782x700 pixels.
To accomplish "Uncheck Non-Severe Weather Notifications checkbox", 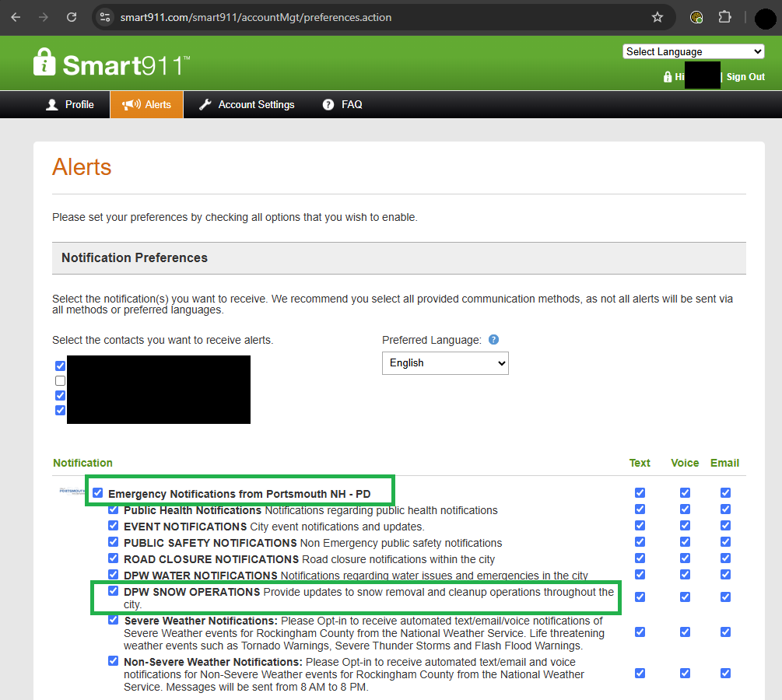I will pyautogui.click(x=113, y=661).
